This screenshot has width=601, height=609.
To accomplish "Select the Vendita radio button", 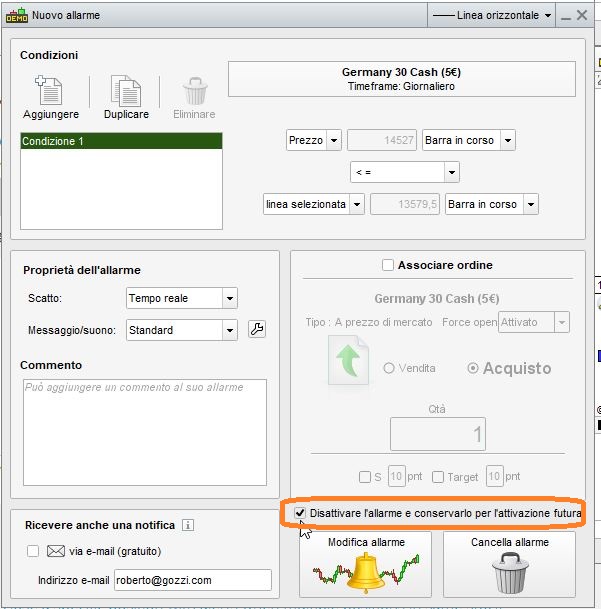I will tap(389, 368).
